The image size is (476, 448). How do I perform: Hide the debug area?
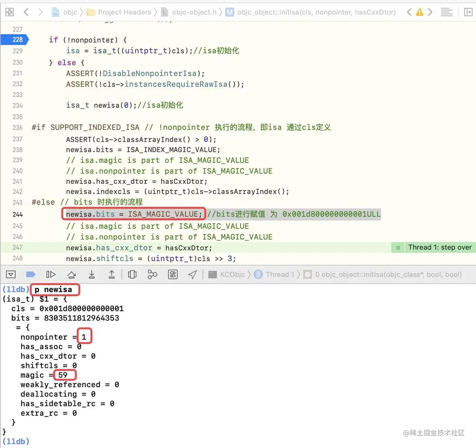click(x=11, y=274)
